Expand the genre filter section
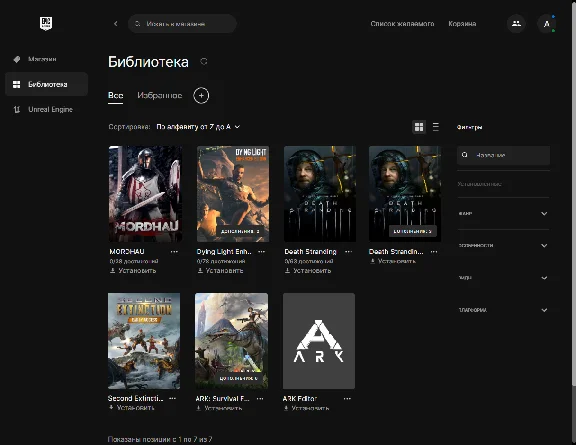The height and width of the screenshot is (445, 576). tap(503, 213)
